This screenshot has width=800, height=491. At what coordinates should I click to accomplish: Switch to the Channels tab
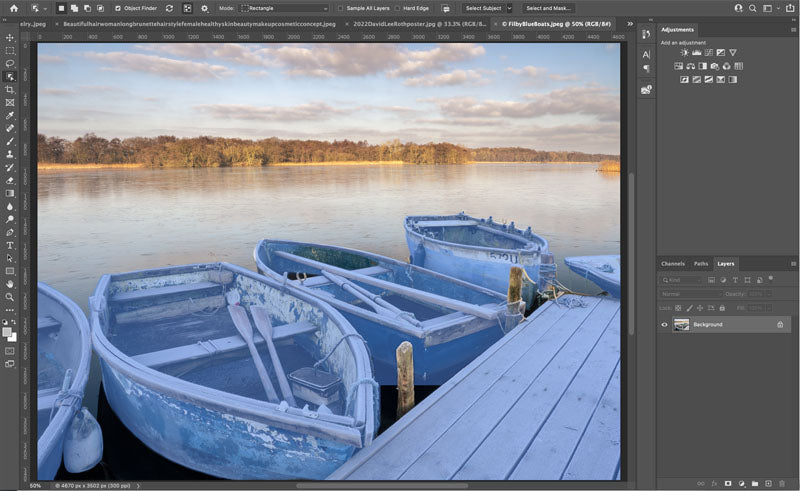(673, 264)
